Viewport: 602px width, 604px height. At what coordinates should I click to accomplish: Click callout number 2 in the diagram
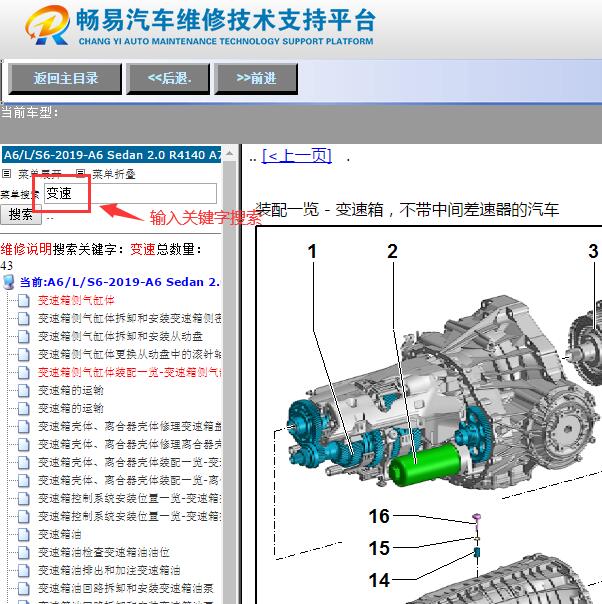392,252
